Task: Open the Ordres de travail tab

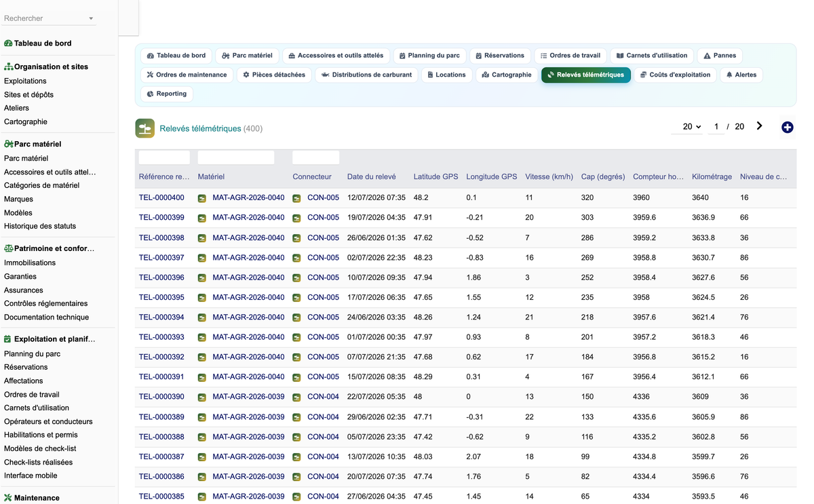Action: click(x=570, y=56)
